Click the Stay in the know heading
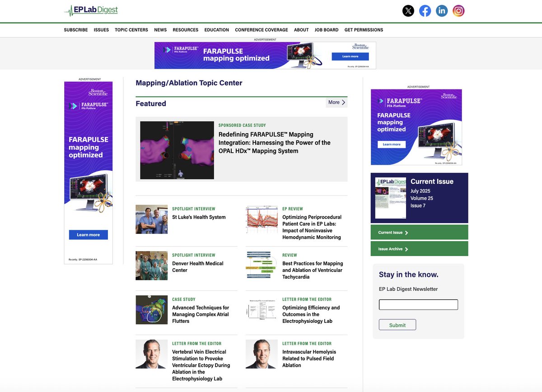 [x=409, y=275]
